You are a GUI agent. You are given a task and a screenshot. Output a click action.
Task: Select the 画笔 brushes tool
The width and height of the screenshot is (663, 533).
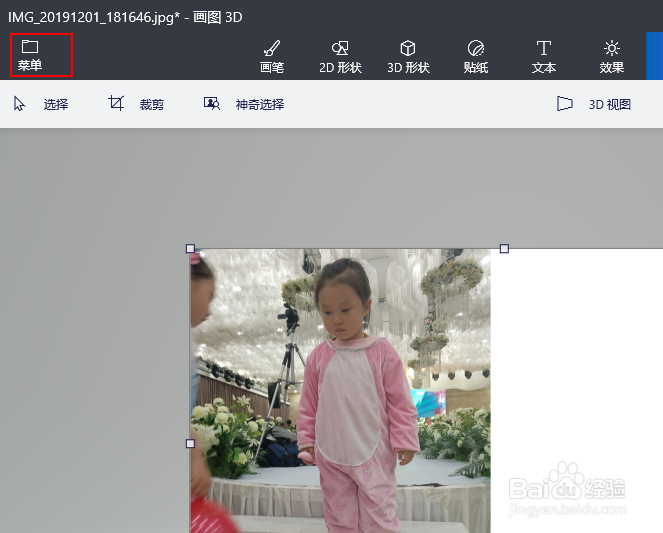coord(272,57)
